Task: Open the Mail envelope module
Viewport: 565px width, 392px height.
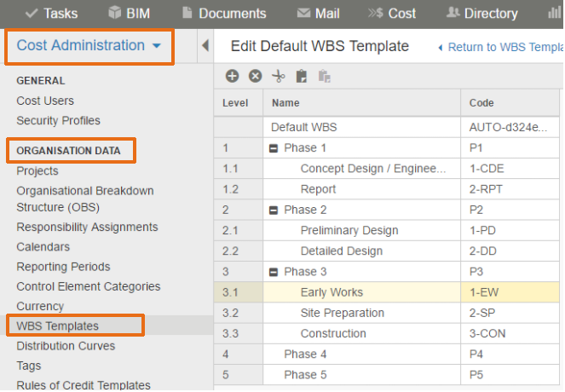Action: (318, 14)
